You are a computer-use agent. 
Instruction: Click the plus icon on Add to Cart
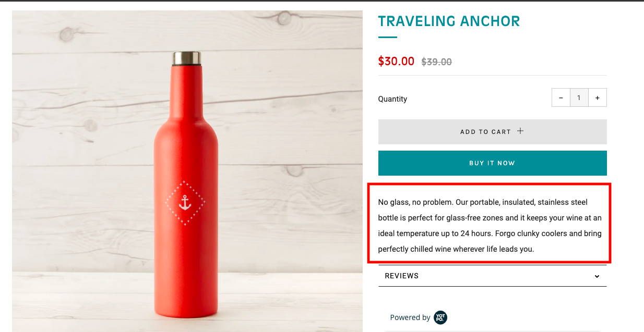click(x=520, y=131)
